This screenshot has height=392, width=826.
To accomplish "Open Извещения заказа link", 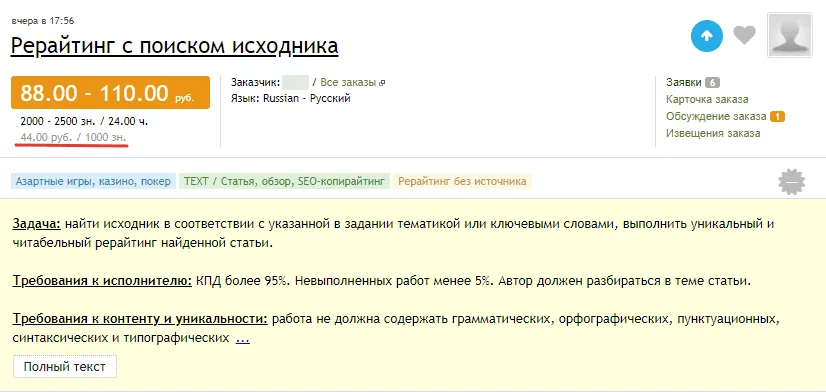I will [713, 133].
